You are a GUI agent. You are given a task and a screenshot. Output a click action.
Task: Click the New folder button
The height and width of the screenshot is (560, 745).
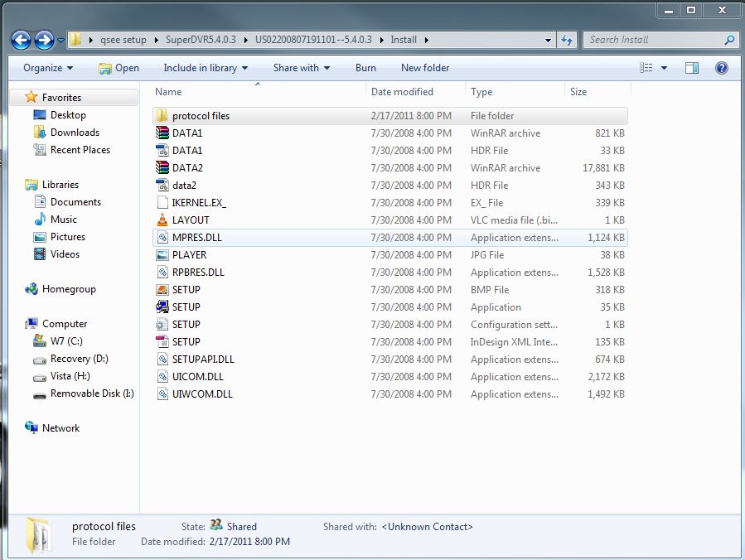click(x=425, y=68)
